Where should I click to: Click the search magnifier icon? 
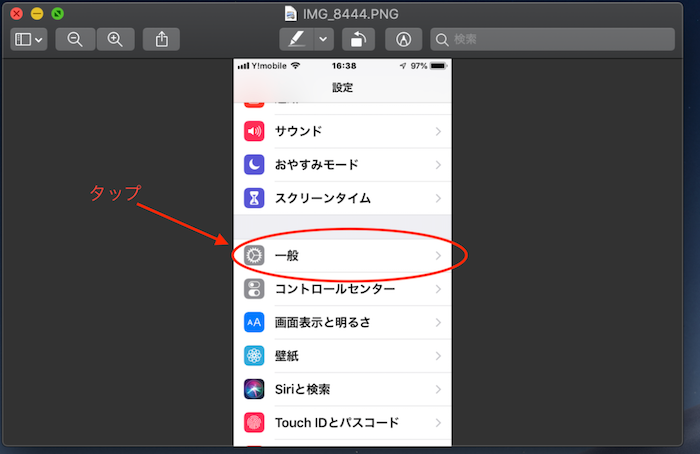click(x=442, y=40)
